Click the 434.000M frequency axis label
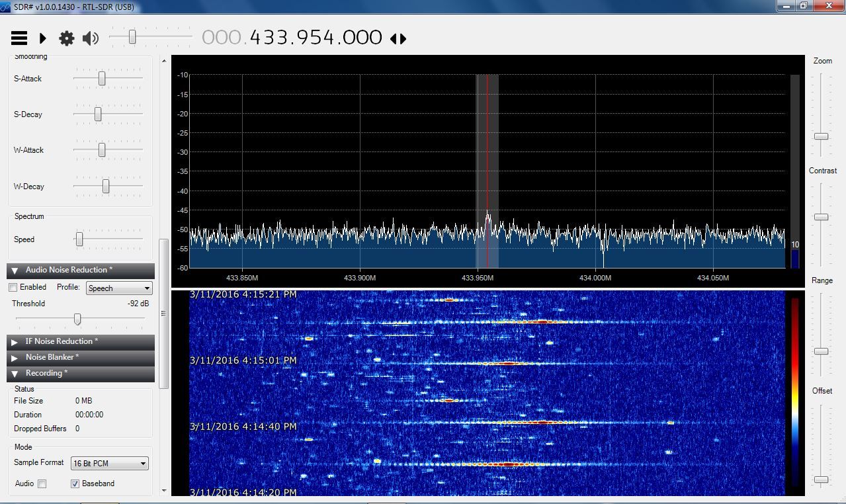846x504 pixels. [x=595, y=278]
